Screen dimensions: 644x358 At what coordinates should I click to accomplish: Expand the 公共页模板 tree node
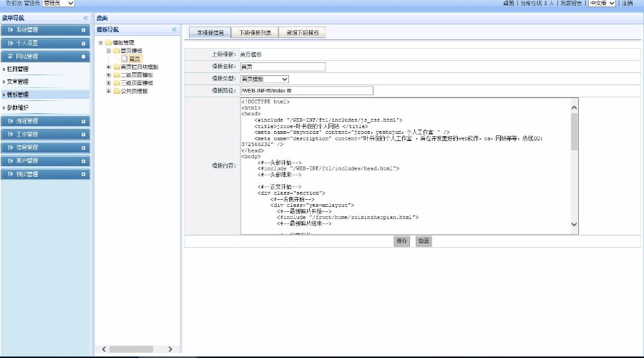[109, 91]
